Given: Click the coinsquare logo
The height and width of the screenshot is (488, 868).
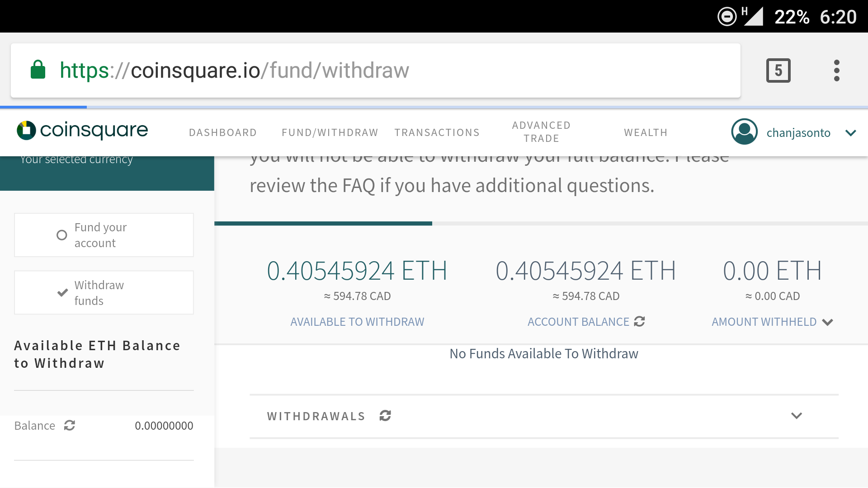Looking at the screenshot, I should point(82,130).
